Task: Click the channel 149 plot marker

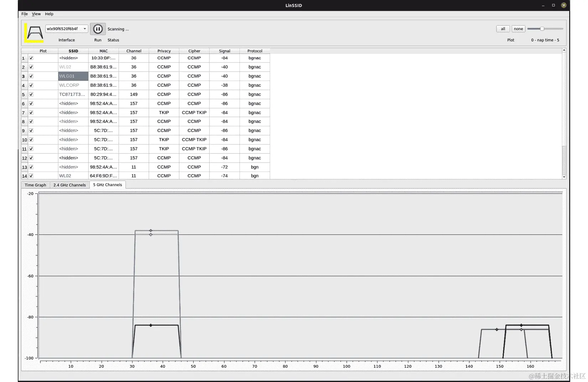Action: coord(497,330)
